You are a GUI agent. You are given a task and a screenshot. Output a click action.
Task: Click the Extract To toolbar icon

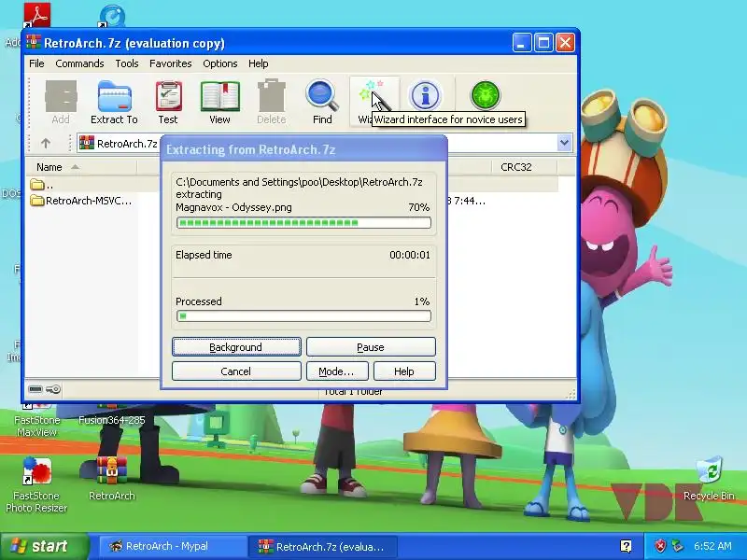coord(114,102)
